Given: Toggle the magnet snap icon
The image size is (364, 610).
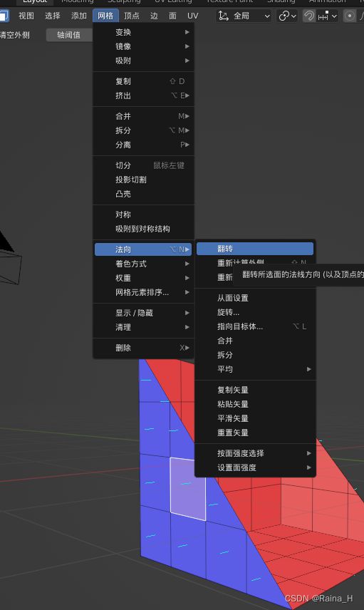Looking at the screenshot, I should pos(309,16).
